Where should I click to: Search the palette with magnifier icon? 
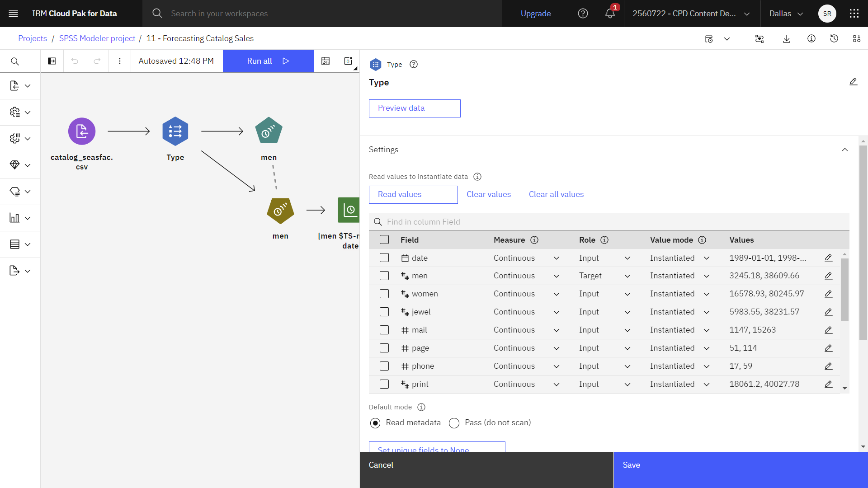15,61
